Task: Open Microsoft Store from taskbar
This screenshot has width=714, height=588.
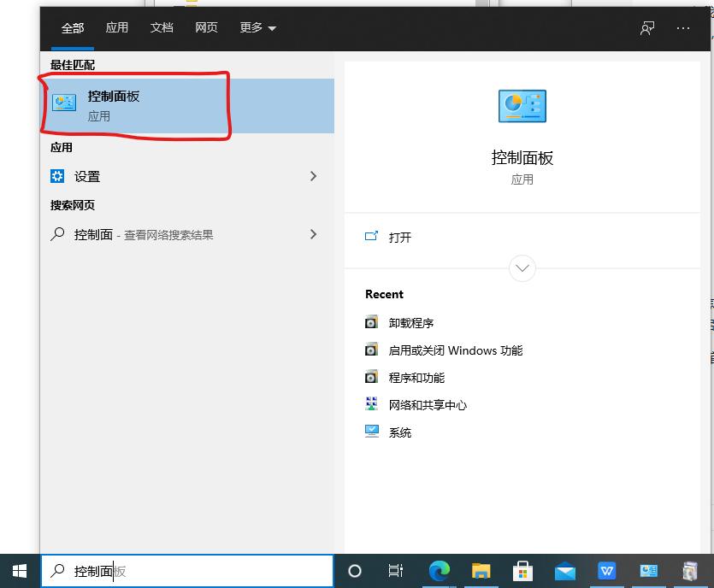Action: point(523,571)
